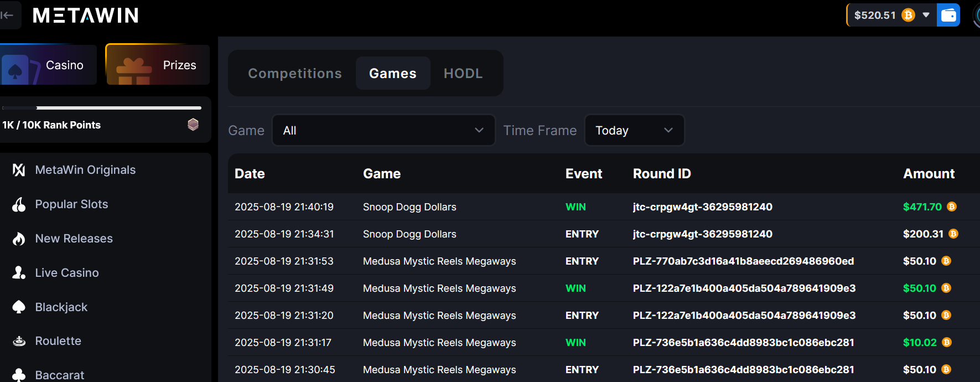Click the date 2025-08-19 21:30:45
980x382 pixels.
click(x=285, y=370)
